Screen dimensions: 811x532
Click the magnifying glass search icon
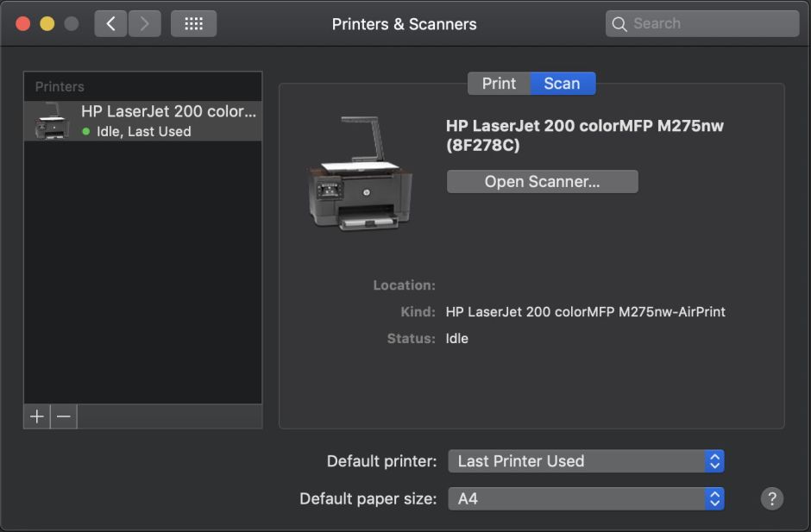tap(619, 24)
